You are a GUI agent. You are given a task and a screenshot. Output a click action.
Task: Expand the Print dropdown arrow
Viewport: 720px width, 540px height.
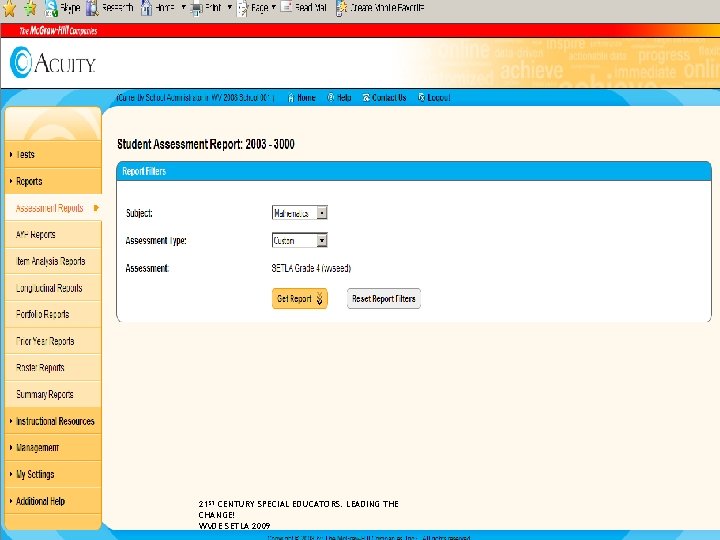pyautogui.click(x=230, y=7)
